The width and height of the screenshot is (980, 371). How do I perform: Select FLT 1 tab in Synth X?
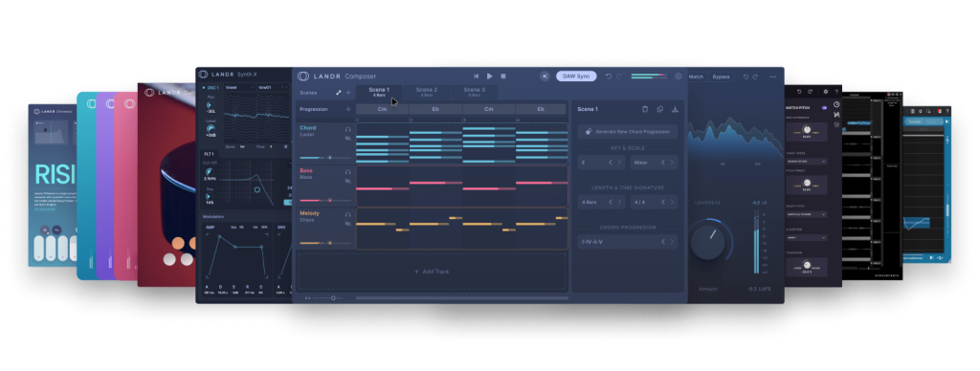[209, 154]
